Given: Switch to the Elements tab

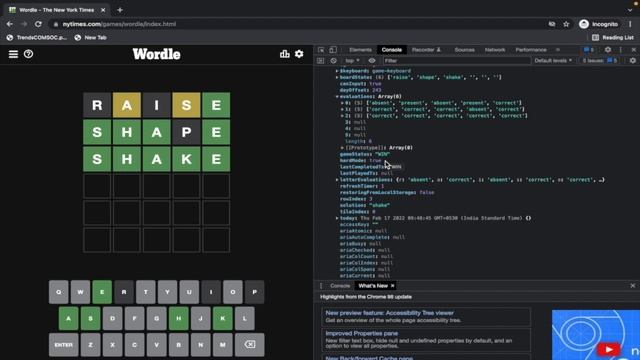Looking at the screenshot, I should [x=360, y=50].
